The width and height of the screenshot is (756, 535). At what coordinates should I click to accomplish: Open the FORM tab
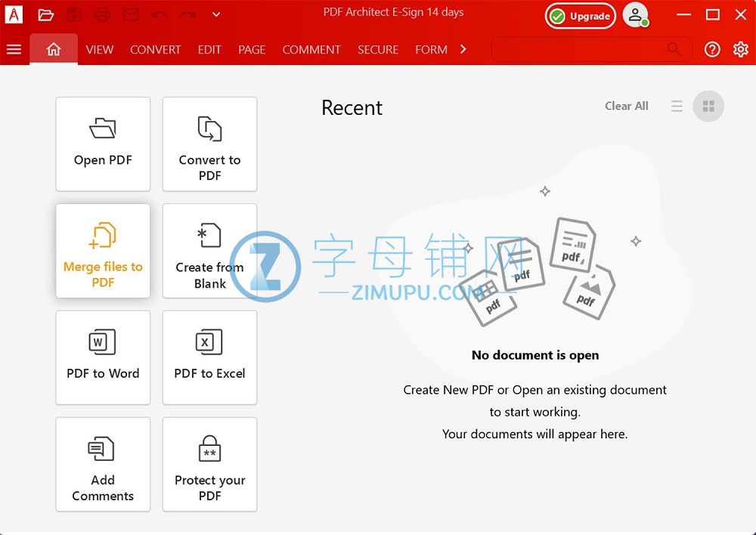point(431,50)
